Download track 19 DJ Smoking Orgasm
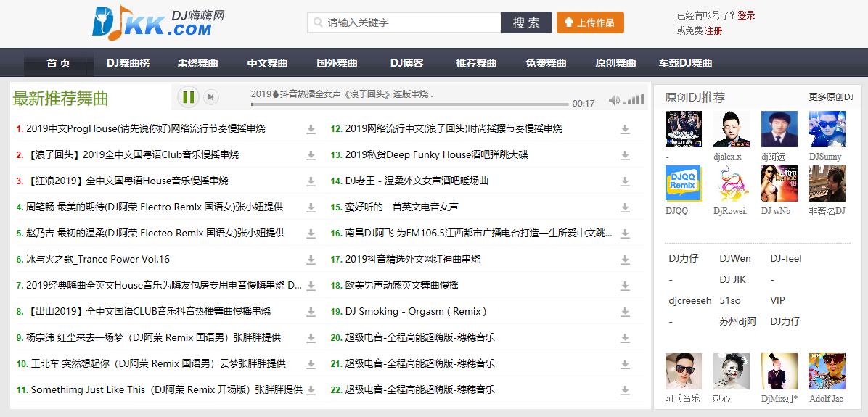868x417 pixels. tap(624, 312)
